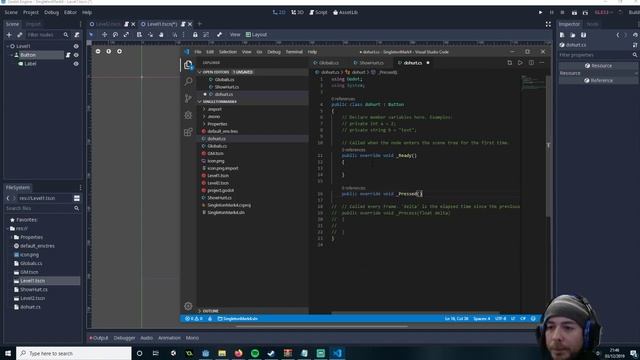Open the Output bottom panel
640x360 pixels.
pyautogui.click(x=99, y=338)
